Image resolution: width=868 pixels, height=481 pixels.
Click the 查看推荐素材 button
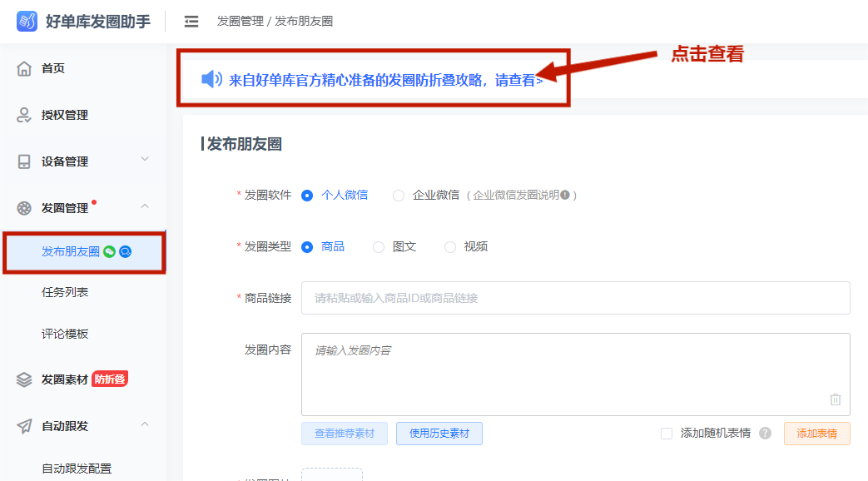coord(345,434)
